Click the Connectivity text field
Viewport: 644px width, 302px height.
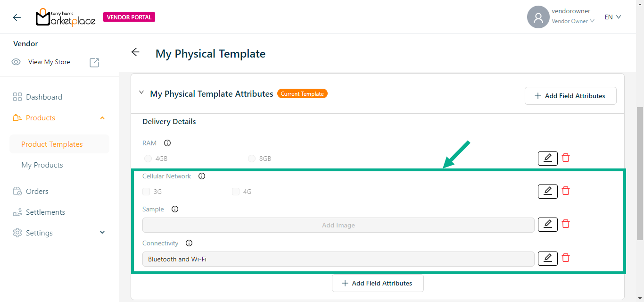[338, 259]
